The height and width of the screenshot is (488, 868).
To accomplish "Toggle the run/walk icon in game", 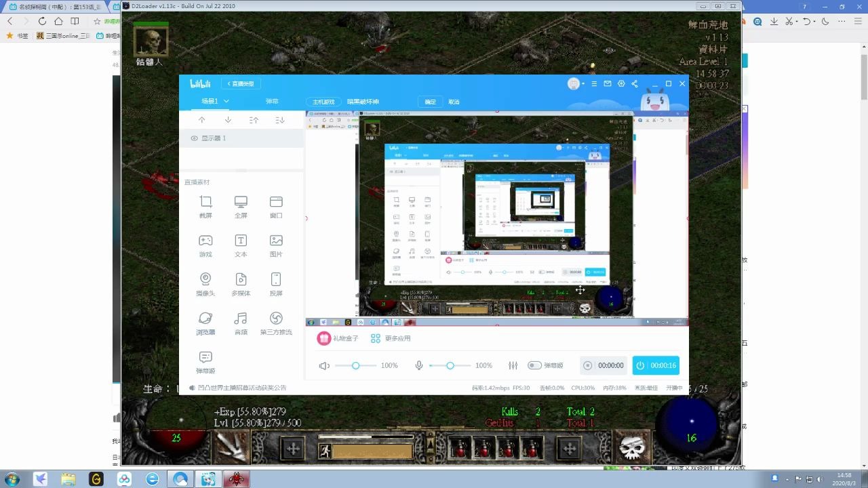I will [x=325, y=451].
